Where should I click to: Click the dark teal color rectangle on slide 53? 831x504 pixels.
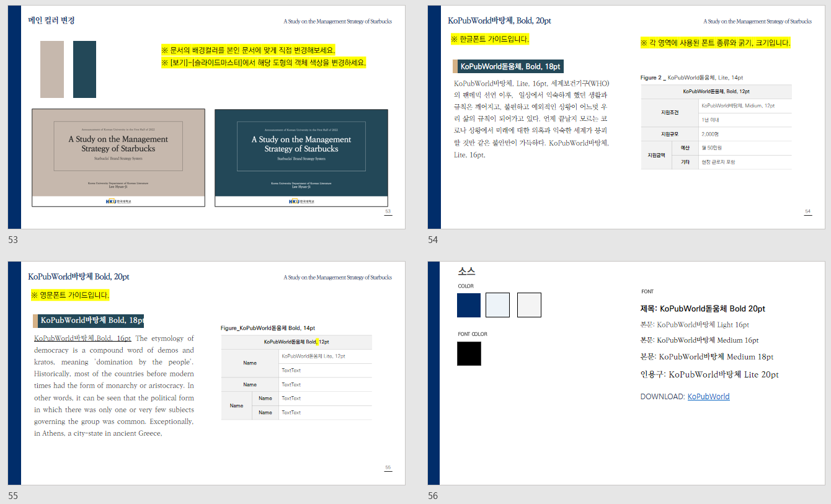pos(84,69)
